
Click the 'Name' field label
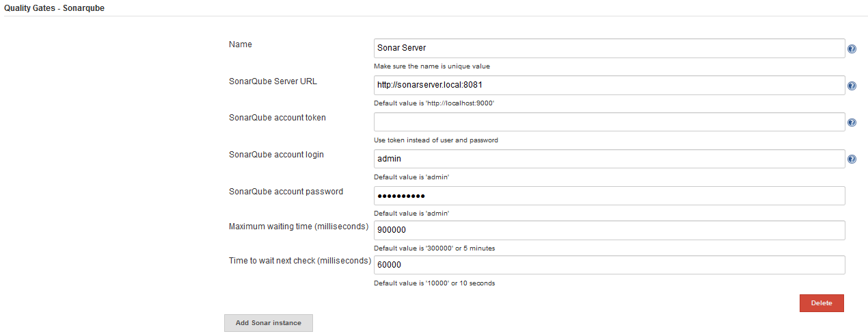click(241, 44)
